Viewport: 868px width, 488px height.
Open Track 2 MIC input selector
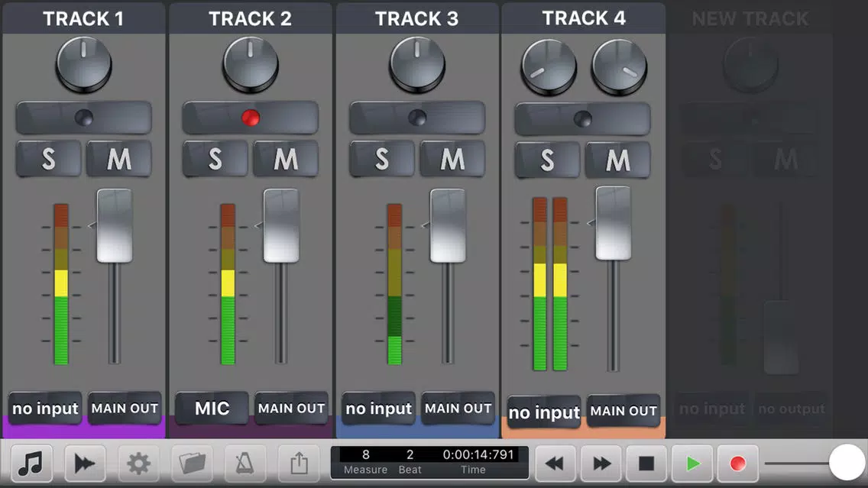pos(212,409)
